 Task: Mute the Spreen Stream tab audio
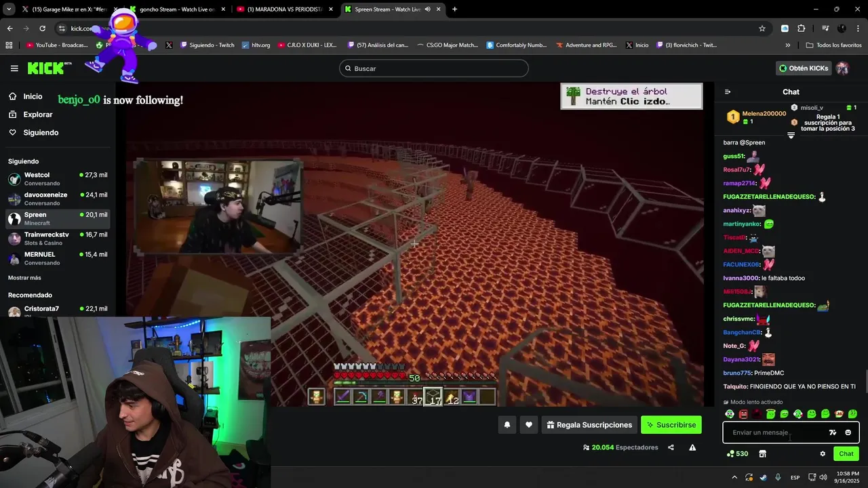coord(427,9)
